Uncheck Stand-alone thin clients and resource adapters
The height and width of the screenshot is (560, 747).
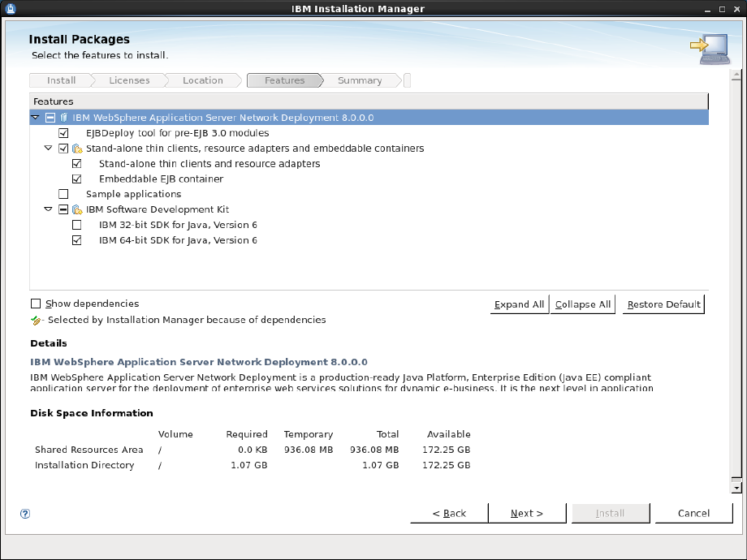tap(76, 164)
